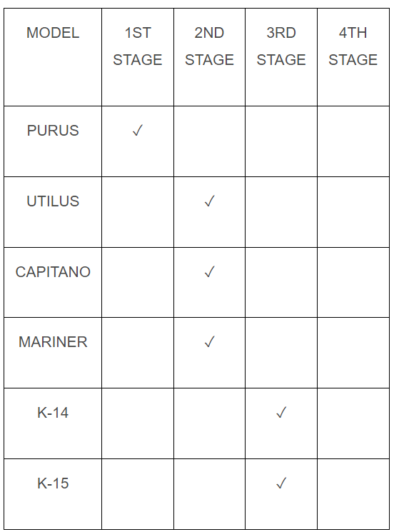The width and height of the screenshot is (394, 532).
Task: Click the CAPITANO 2nd stage checkmark
Action: click(x=210, y=271)
